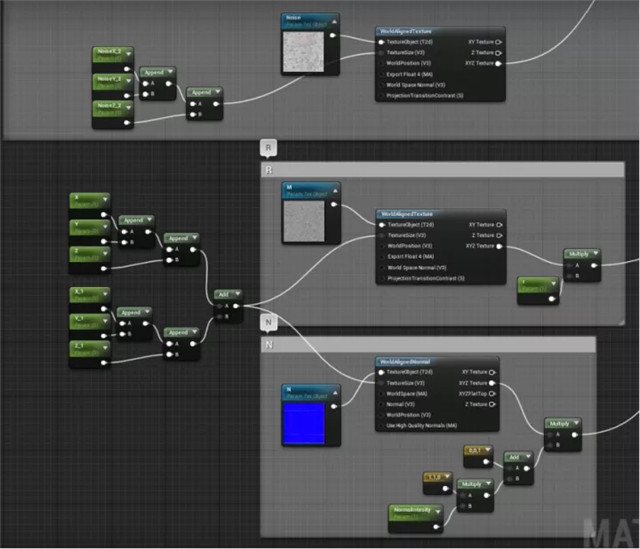Screen dimensions: 640x549
Task: Select the R comment box title bar
Action: click(x=442, y=170)
